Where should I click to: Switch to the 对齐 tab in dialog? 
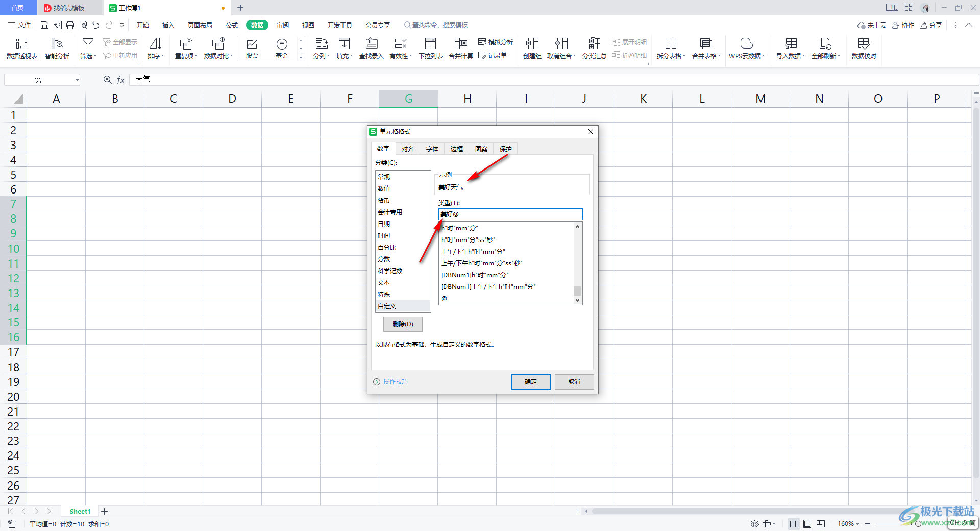pos(408,149)
